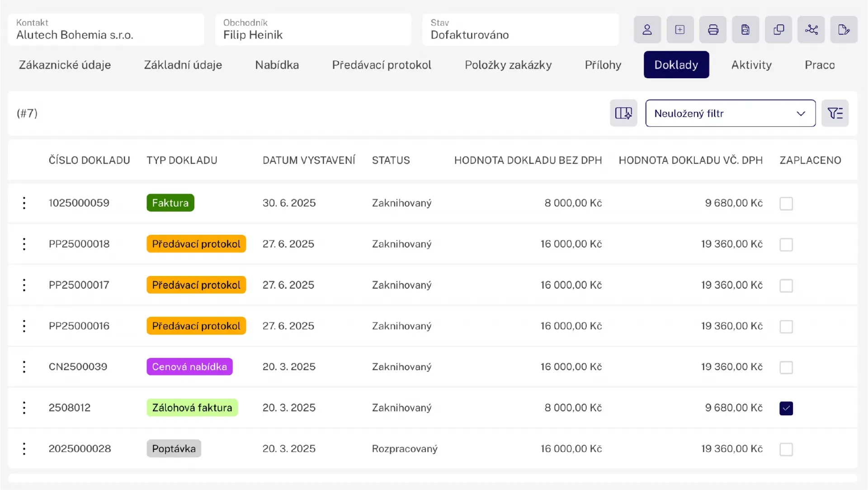Tick Zaplaceno checkbox for Poptávka 2025000028
868x490 pixels.
pos(786,449)
